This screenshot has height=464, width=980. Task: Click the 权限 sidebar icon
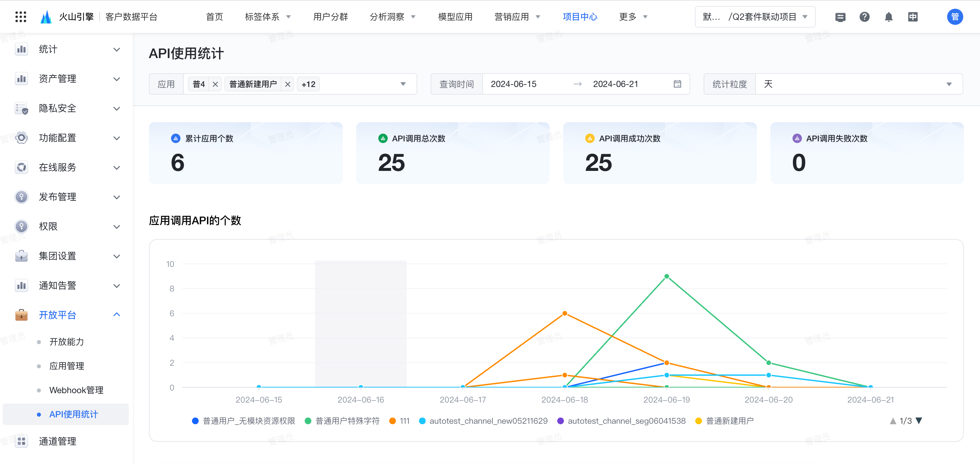(x=21, y=226)
